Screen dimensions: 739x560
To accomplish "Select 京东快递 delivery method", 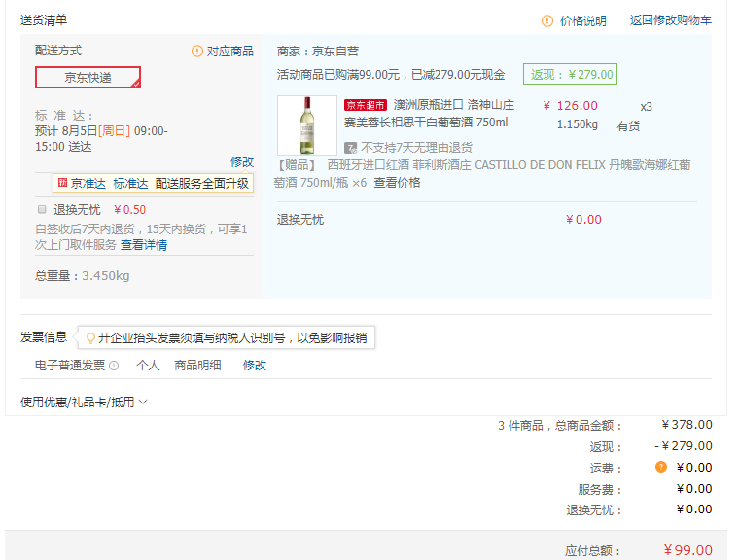I will pos(88,78).
